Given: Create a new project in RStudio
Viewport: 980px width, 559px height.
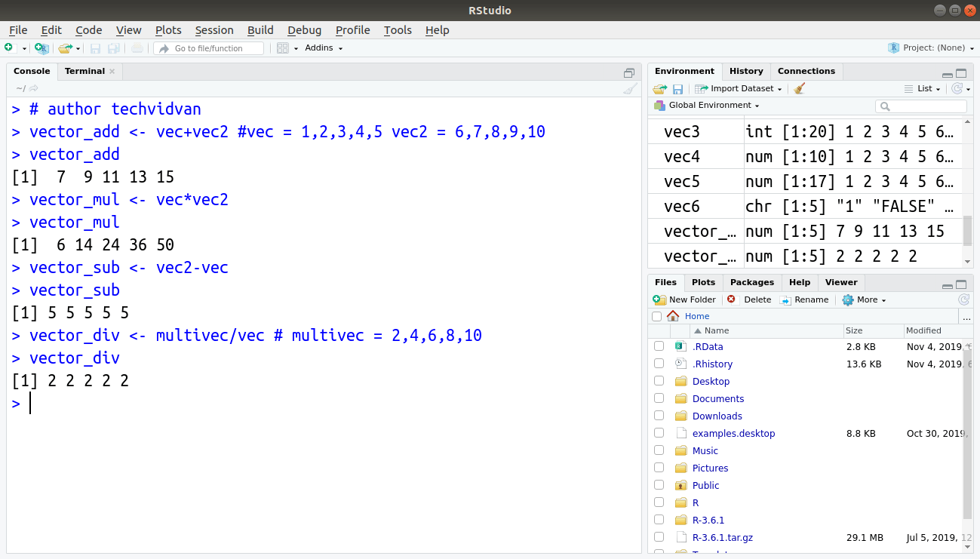Looking at the screenshot, I should click(41, 47).
